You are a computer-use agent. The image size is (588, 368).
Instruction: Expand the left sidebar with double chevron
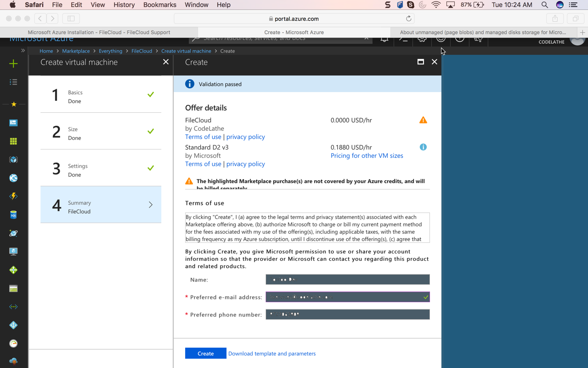pos(23,51)
